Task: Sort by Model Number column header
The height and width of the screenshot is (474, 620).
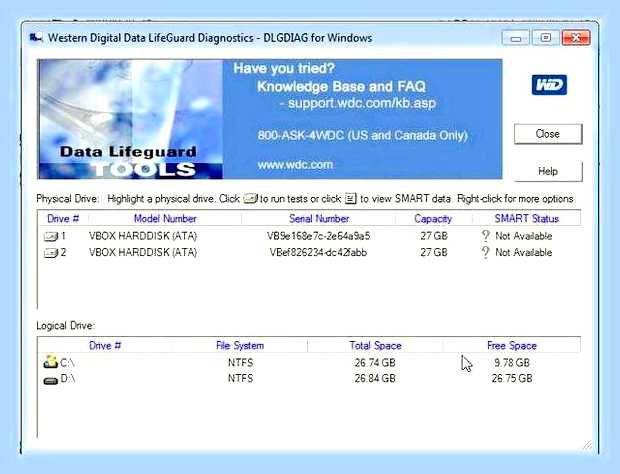Action: 165,219
